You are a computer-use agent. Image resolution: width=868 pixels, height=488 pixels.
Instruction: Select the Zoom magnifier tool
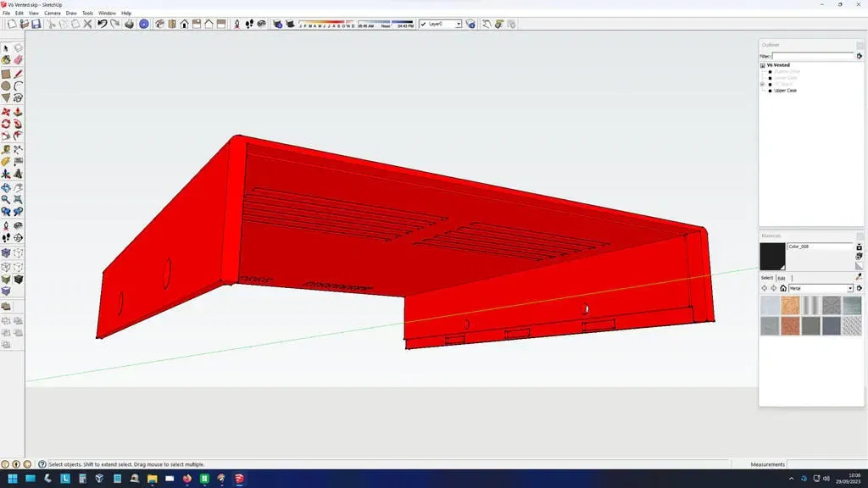coord(6,200)
